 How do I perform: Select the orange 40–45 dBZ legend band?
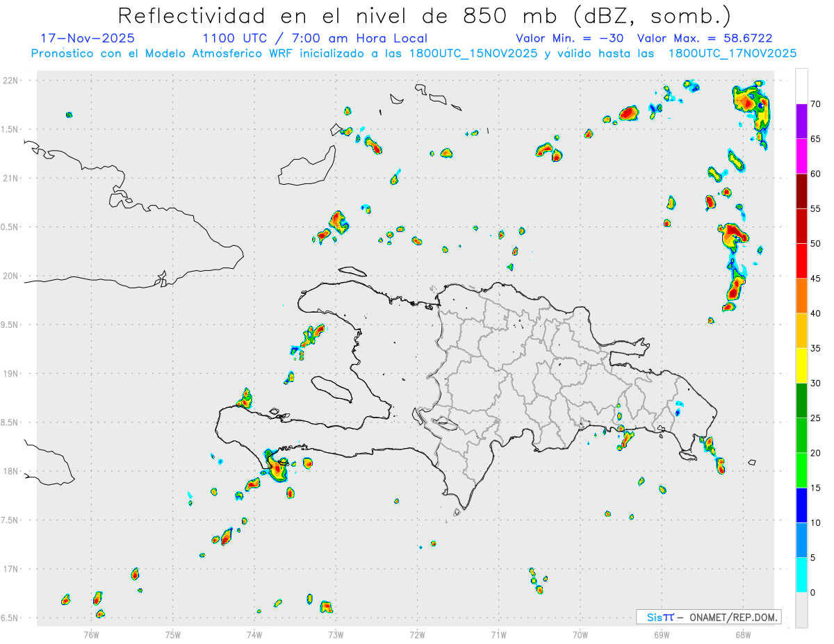pyautogui.click(x=801, y=296)
